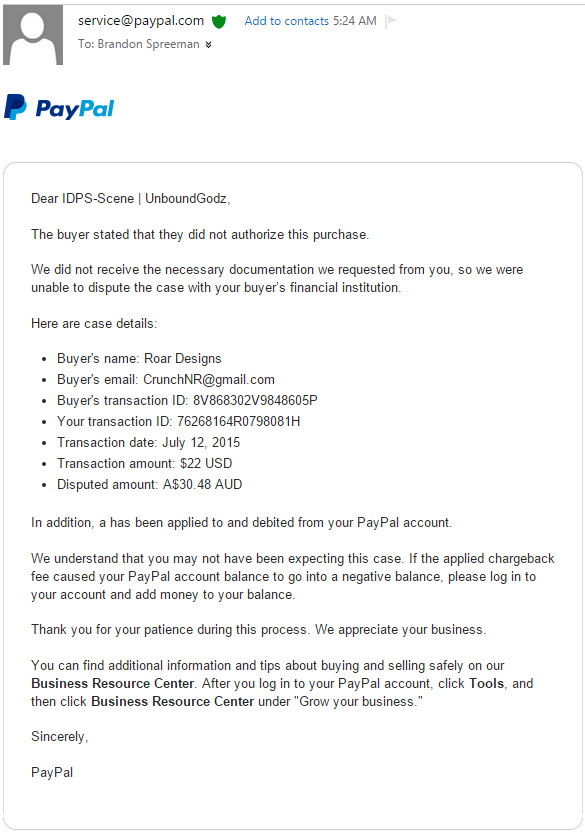This screenshot has height=832, width=585.
Task: Click the bold Tools text
Action: (486, 683)
